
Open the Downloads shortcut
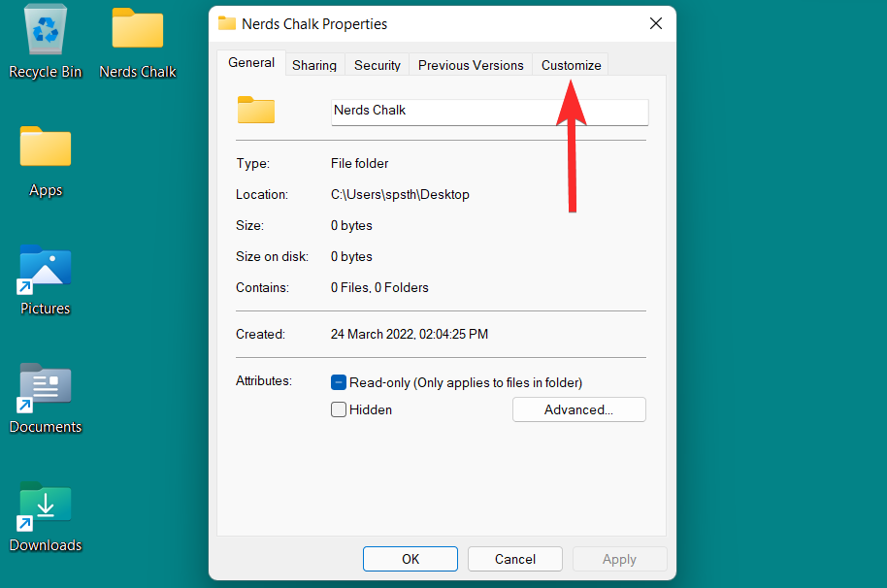point(45,503)
